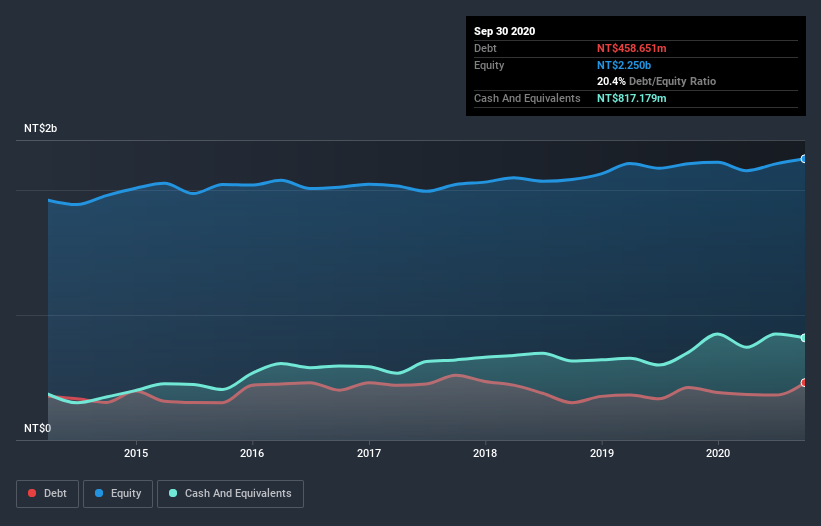Image resolution: width=821 pixels, height=526 pixels.
Task: Click the teal Cash endpoint marker
Action: [804, 338]
